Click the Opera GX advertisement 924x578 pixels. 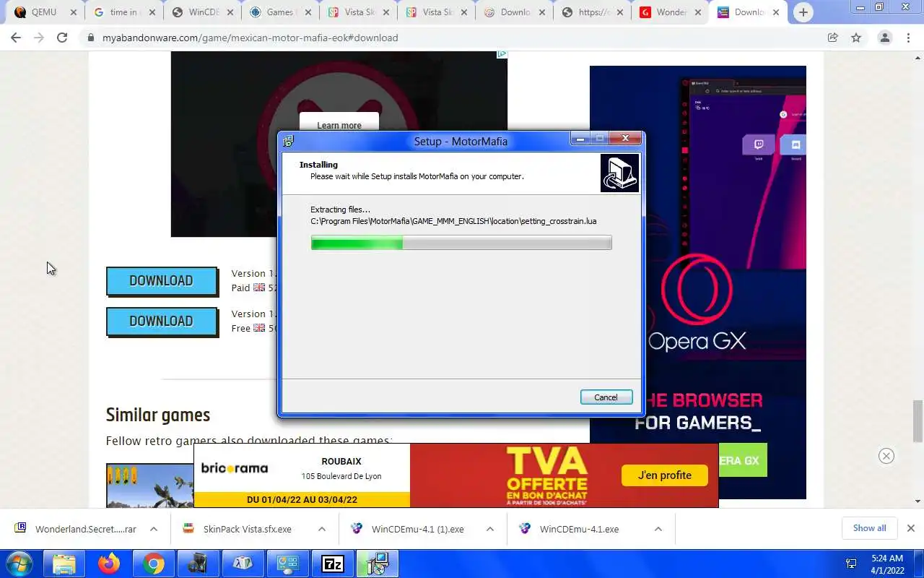[697, 282]
